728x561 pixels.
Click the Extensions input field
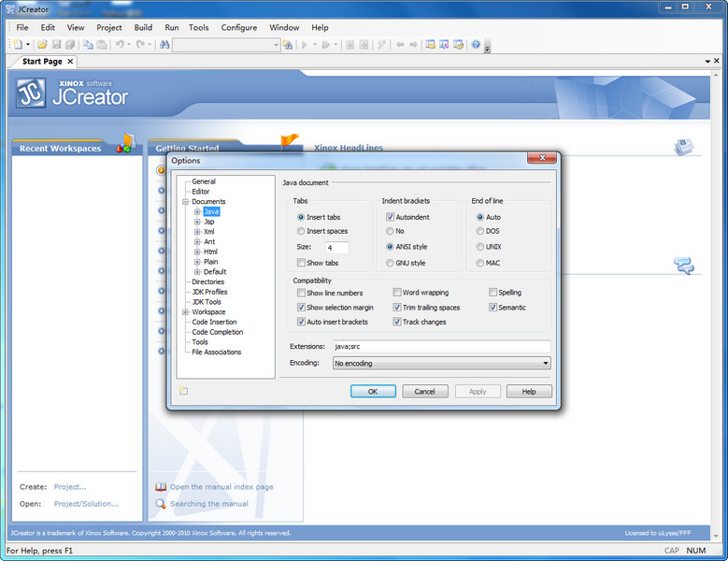pos(441,347)
